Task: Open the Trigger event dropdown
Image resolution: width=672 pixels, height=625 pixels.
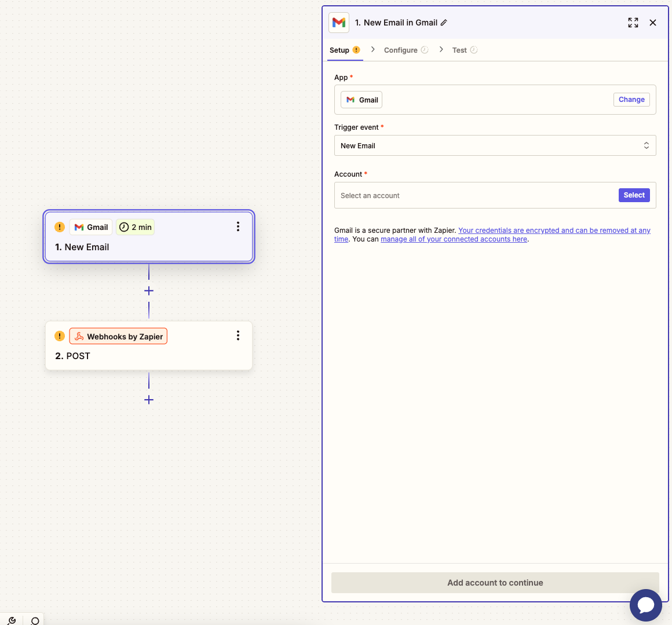Action: pos(495,145)
